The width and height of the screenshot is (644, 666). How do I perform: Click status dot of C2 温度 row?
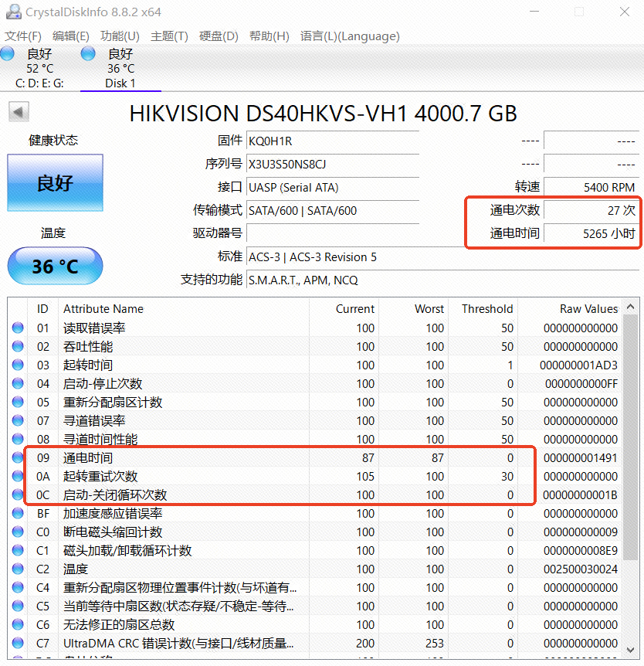pos(18,569)
